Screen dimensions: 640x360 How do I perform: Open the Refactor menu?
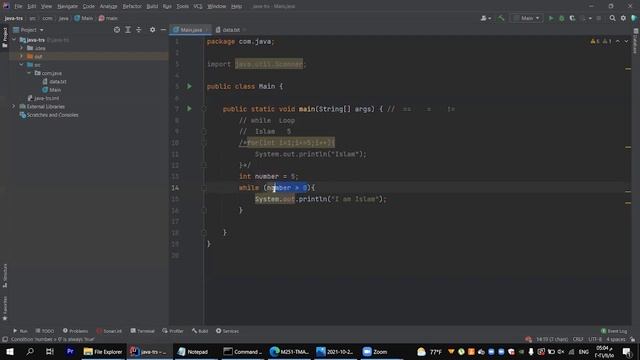tap(132, 6)
